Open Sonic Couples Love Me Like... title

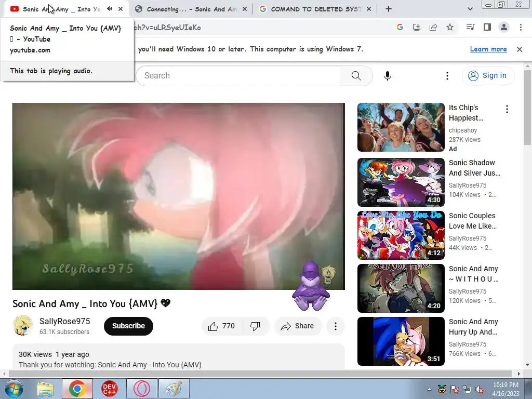point(473,221)
